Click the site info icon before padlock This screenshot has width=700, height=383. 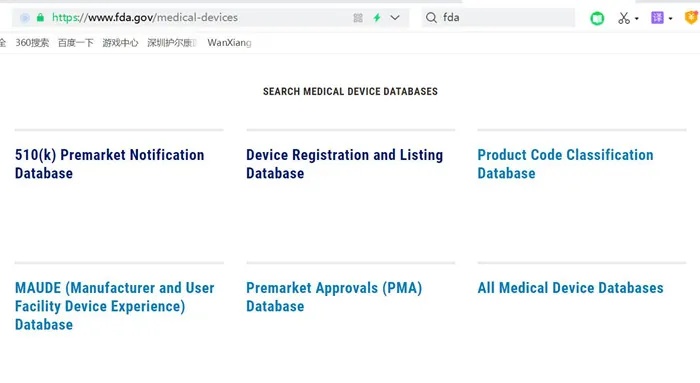(x=25, y=18)
